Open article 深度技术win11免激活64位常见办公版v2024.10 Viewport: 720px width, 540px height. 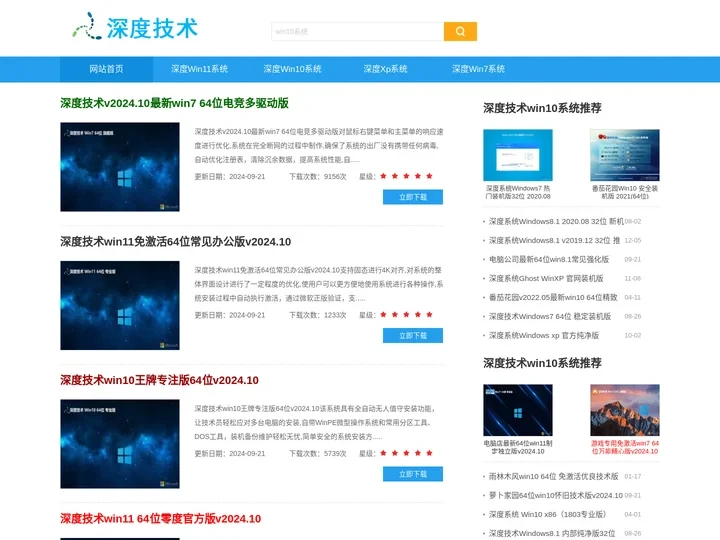tap(175, 242)
